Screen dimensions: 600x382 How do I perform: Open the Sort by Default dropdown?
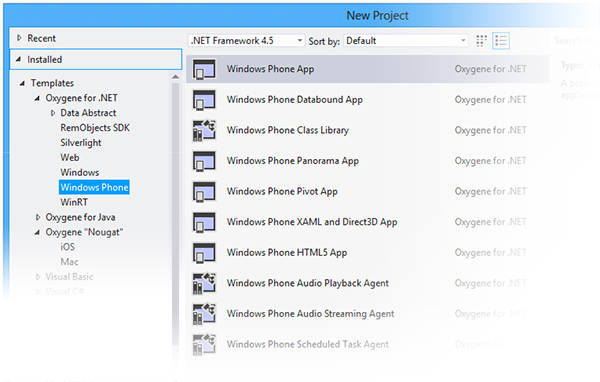point(406,41)
